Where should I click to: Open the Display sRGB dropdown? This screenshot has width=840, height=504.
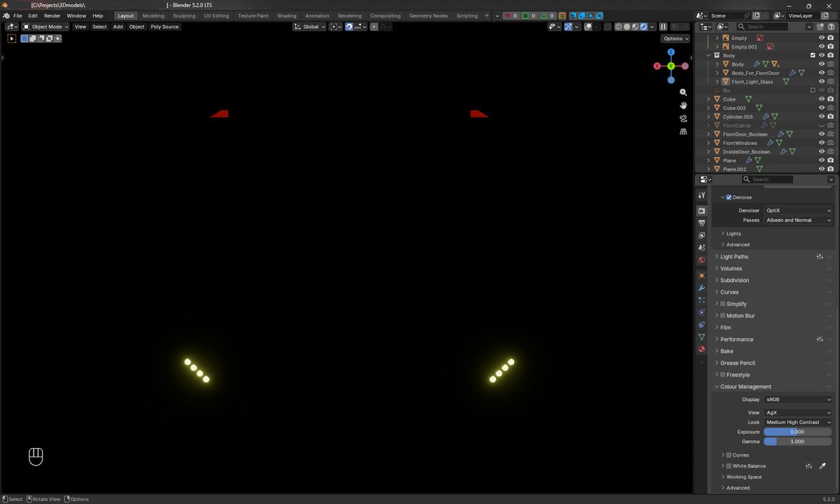798,400
